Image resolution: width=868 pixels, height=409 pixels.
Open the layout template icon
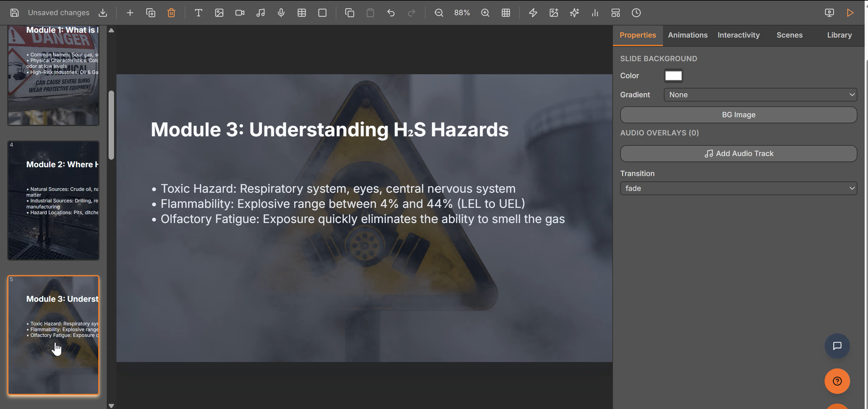616,13
